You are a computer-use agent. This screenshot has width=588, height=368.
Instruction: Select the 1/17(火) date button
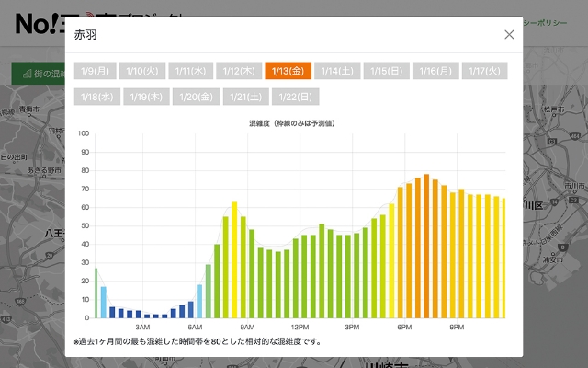[484, 71]
